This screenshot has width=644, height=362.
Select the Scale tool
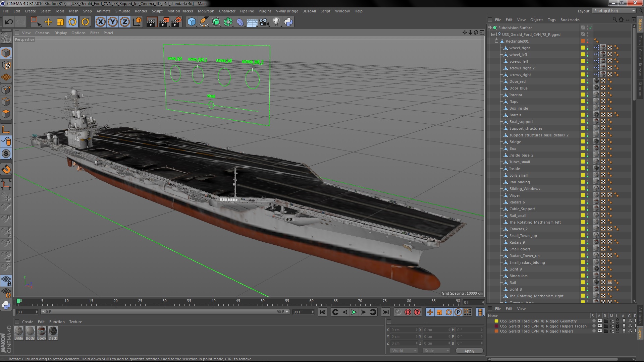coord(60,22)
